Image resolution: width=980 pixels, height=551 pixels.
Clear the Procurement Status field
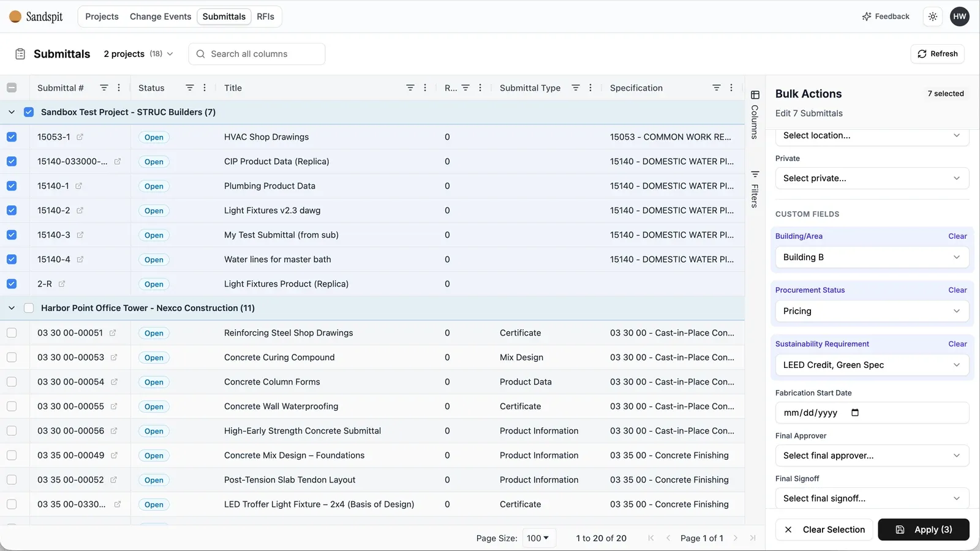957,290
